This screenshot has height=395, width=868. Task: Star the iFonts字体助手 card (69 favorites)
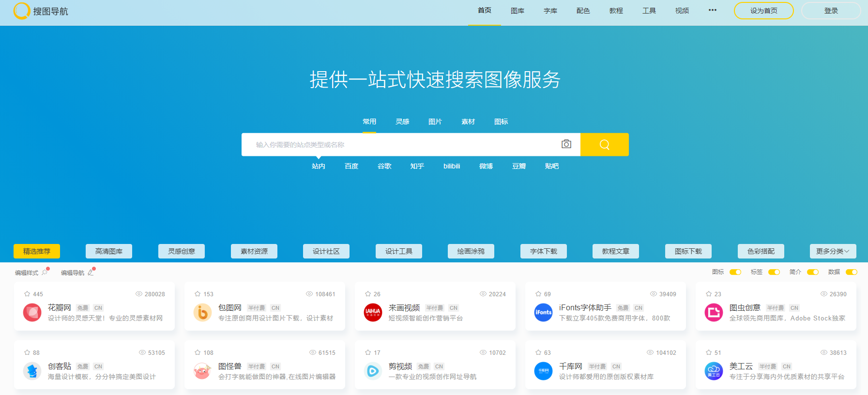click(538, 294)
